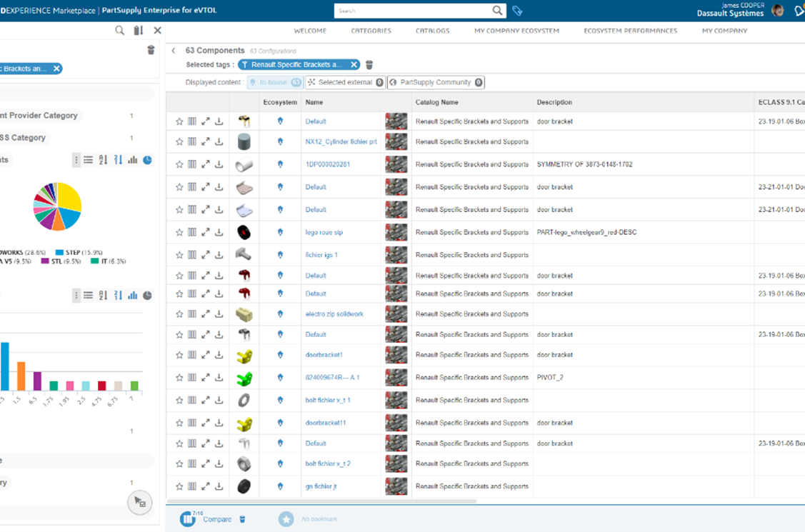The width and height of the screenshot is (805, 532).
Task: Open the tags icon next to search bar
Action: pos(518,11)
